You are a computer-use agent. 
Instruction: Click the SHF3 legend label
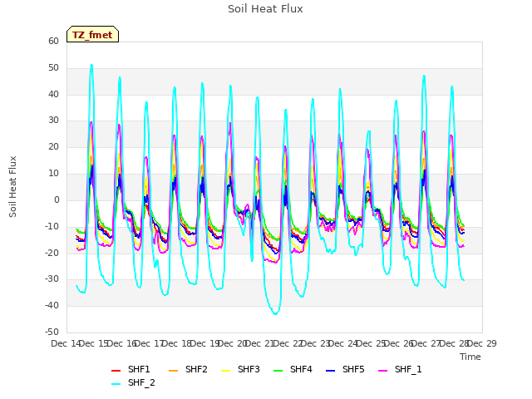pos(249,369)
